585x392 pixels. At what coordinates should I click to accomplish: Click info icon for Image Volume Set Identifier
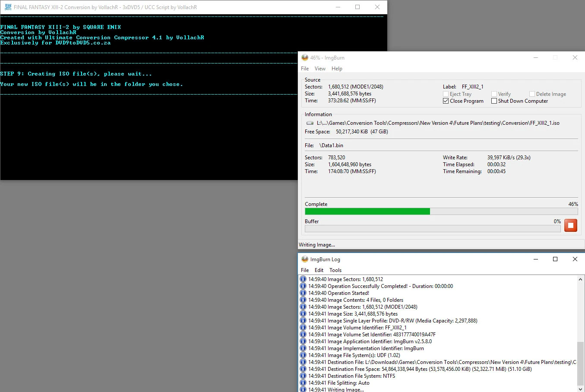coord(303,334)
